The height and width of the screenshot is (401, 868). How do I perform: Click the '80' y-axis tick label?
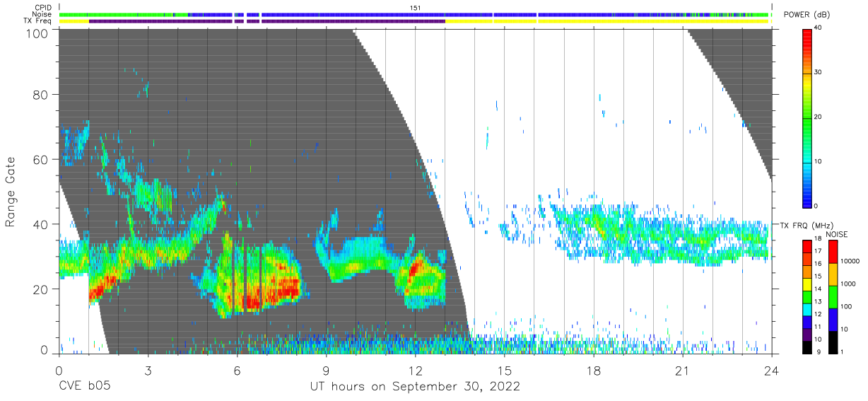coord(40,95)
